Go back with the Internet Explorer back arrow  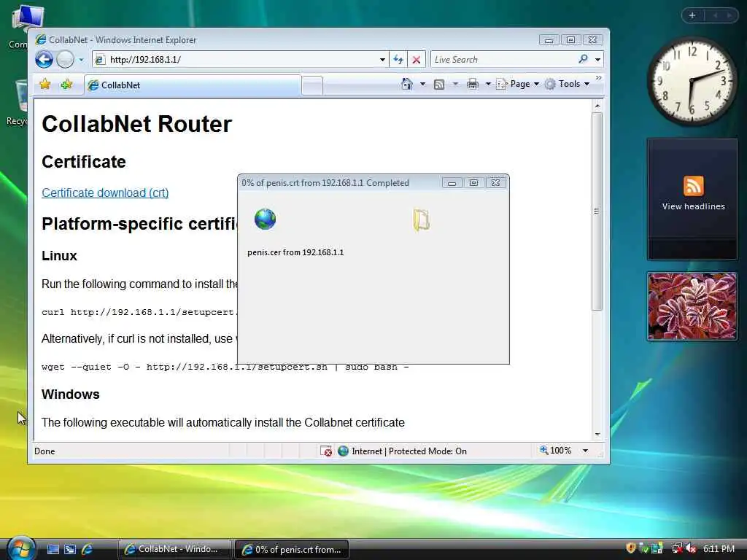tap(44, 60)
